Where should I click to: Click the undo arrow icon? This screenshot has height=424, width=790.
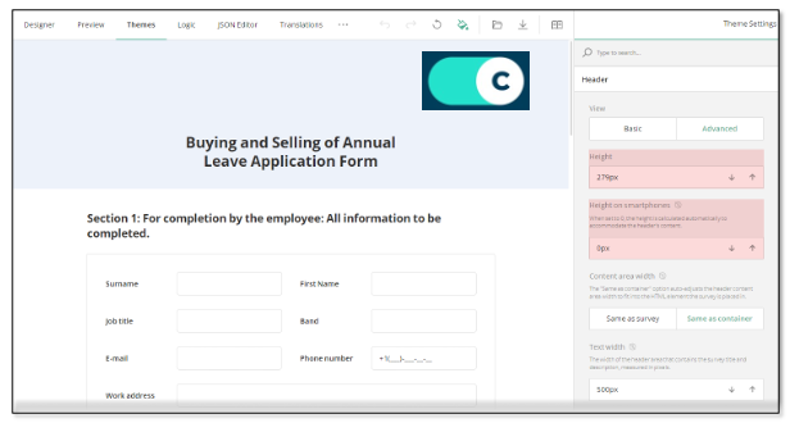[385, 24]
